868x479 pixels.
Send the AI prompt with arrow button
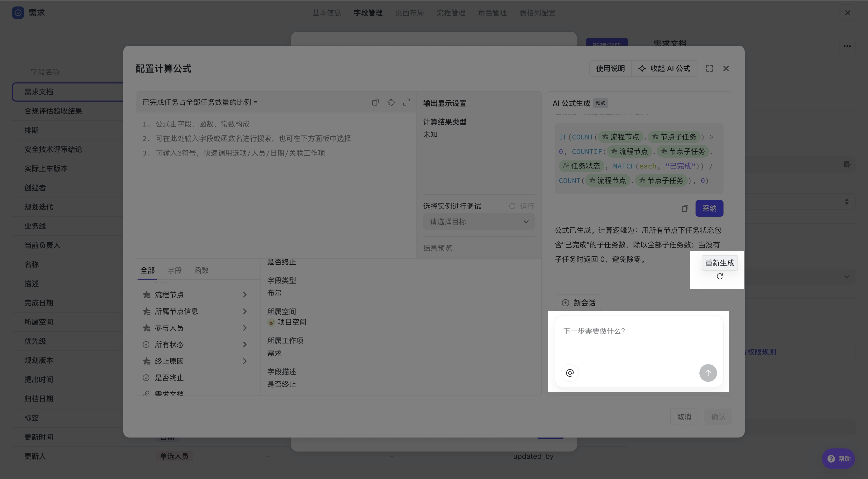(708, 373)
